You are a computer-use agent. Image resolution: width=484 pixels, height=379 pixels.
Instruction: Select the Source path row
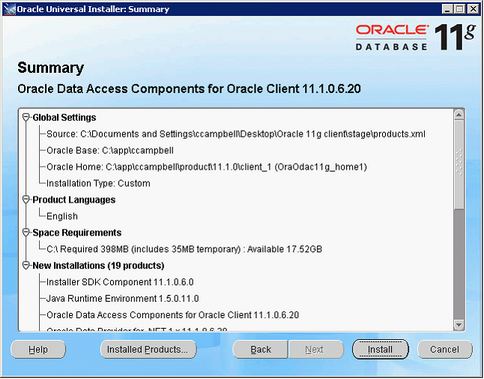click(x=236, y=134)
